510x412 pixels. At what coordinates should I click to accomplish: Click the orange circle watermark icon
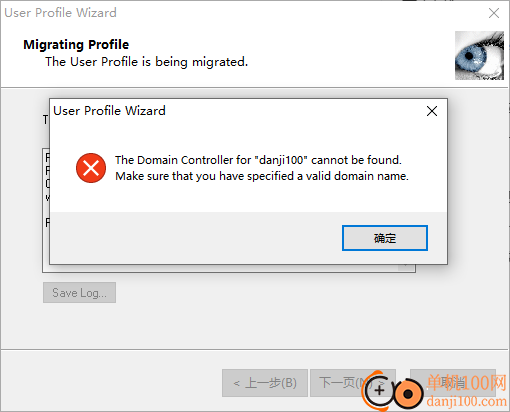(408, 394)
